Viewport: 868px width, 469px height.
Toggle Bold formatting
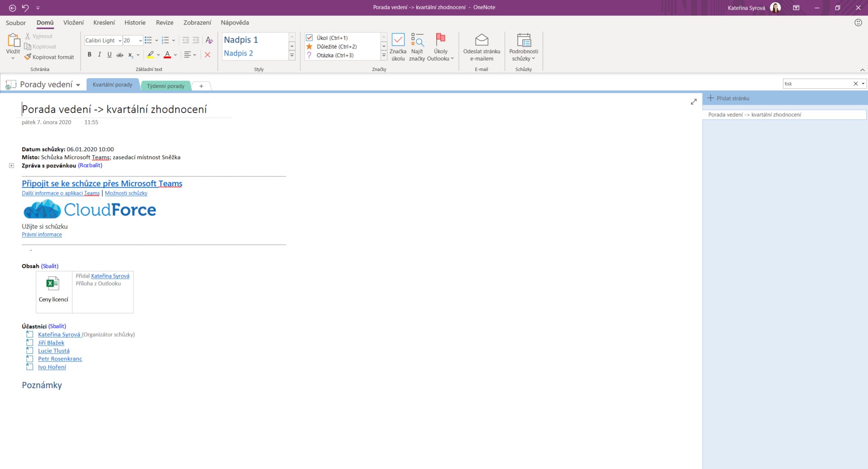pos(90,55)
